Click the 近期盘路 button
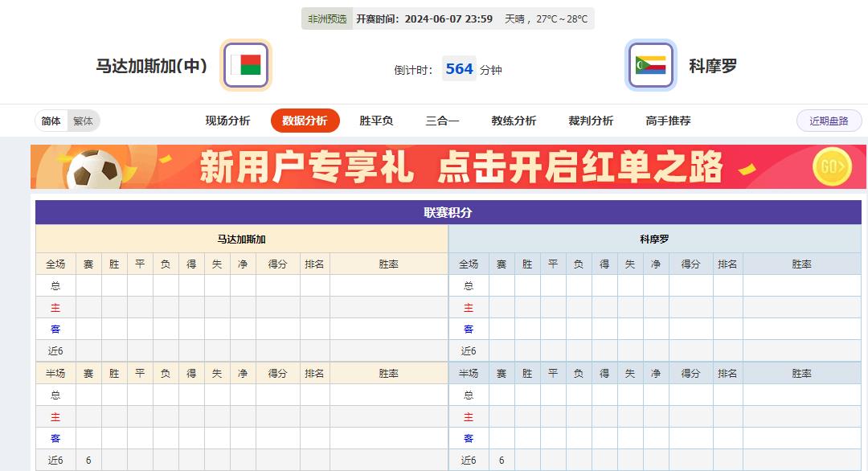Image resolution: width=868 pixels, height=471 pixels. pyautogui.click(x=829, y=120)
